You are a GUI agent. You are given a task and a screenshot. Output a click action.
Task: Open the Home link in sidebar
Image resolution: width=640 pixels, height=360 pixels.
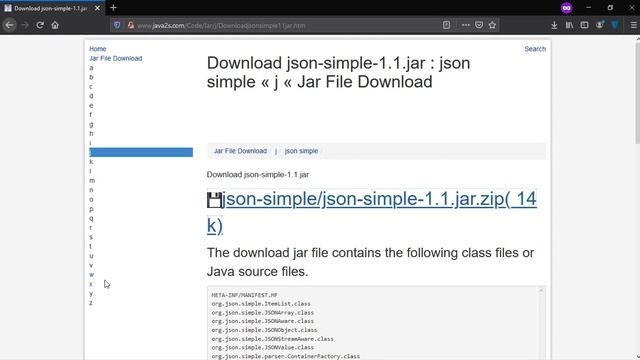coord(98,49)
